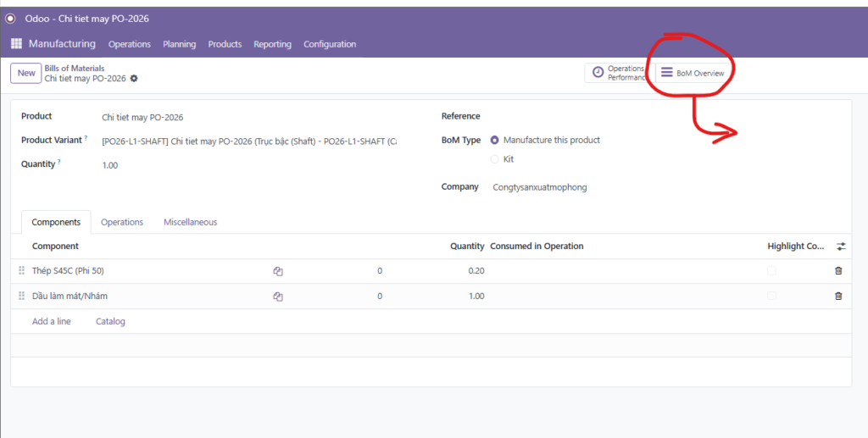Open the Reporting dropdown menu
Image resolution: width=868 pixels, height=438 pixels.
272,44
